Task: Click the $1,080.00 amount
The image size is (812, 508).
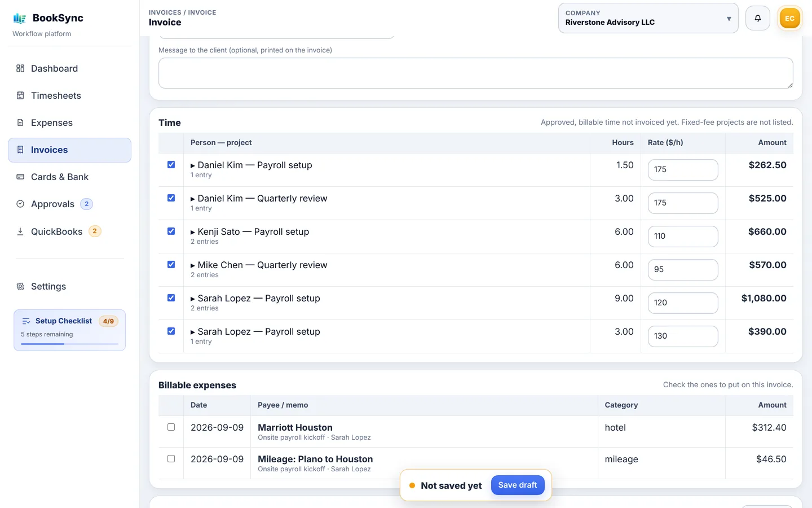Action: (x=764, y=299)
